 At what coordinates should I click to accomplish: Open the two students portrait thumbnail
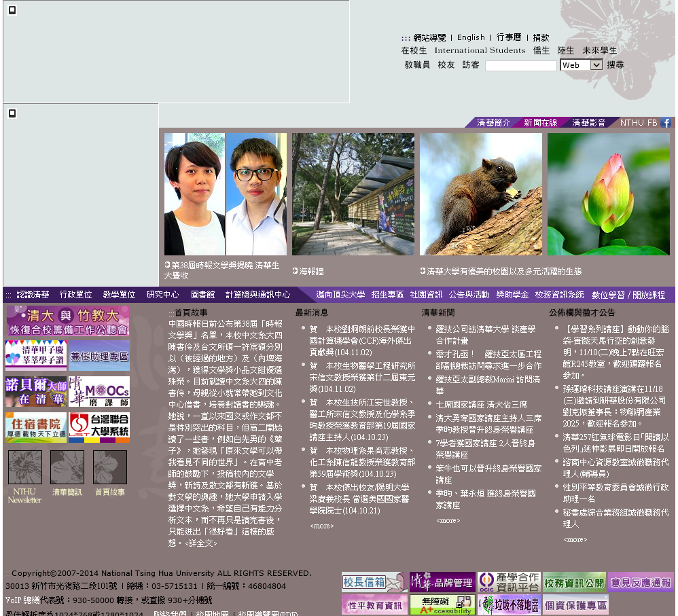[x=226, y=194]
